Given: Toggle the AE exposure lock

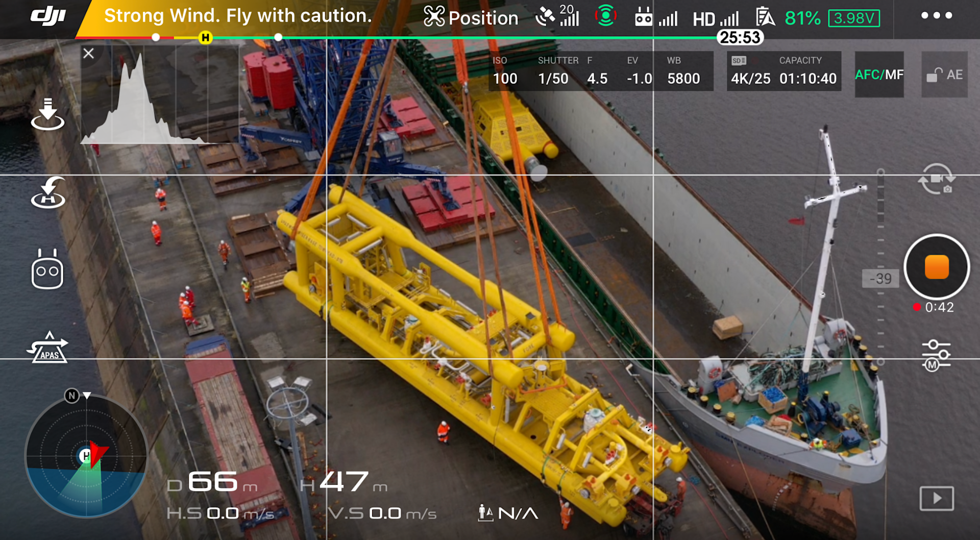Looking at the screenshot, I should 945,75.
